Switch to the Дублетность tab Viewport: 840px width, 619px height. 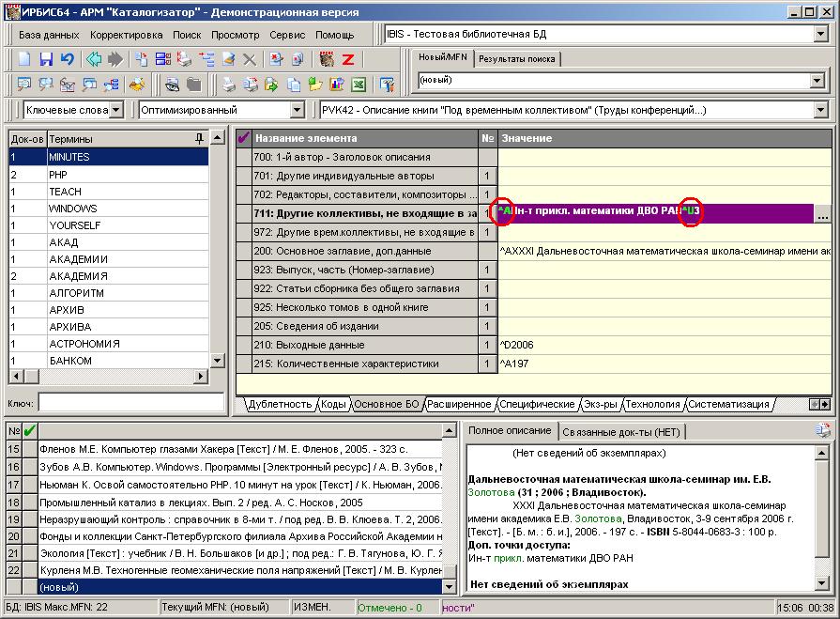coord(280,404)
